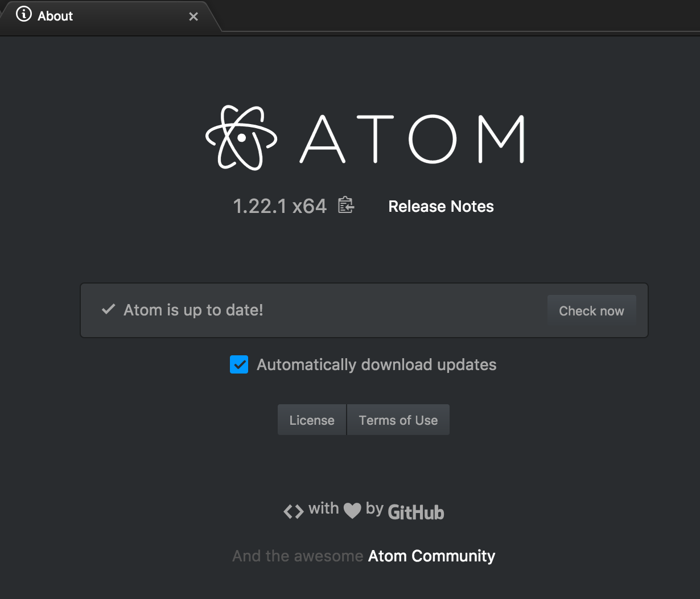The image size is (700, 599).
Task: Click the ATOM wordmark text
Action: 412,140
